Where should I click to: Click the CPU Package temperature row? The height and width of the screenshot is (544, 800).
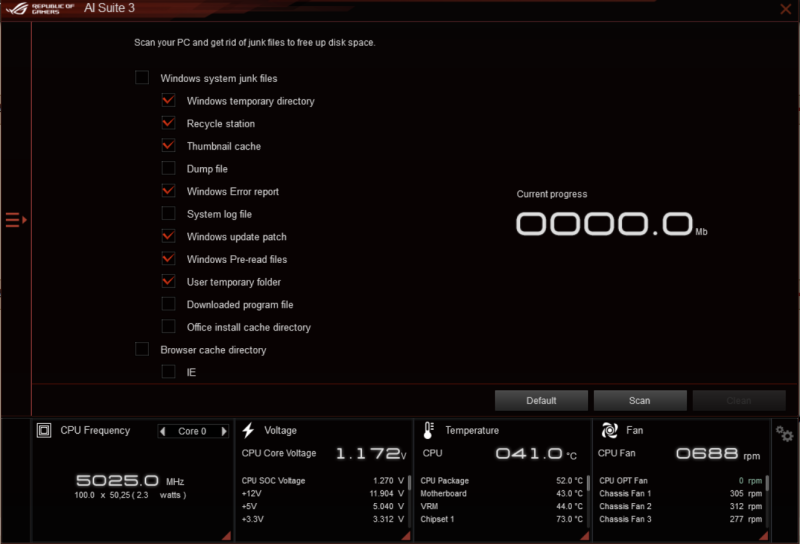[x=502, y=481]
